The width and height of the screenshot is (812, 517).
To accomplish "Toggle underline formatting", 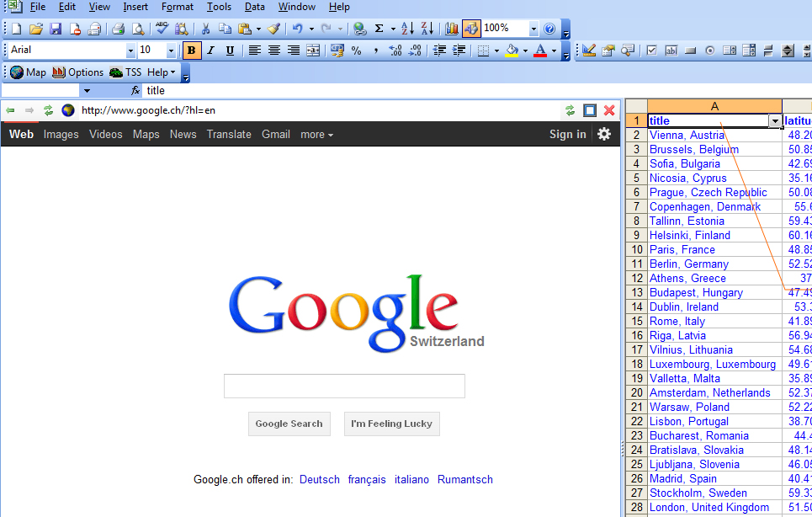I will click(x=230, y=51).
